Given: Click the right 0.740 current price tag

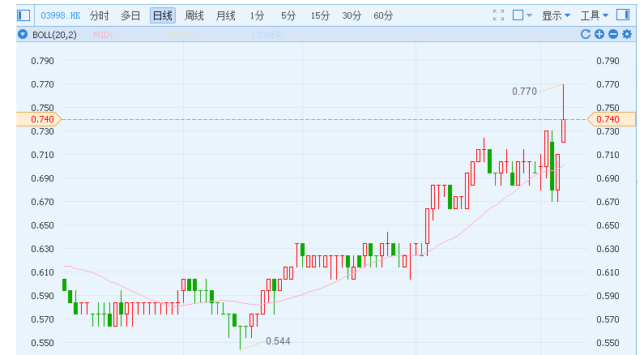Looking at the screenshot, I should [x=611, y=119].
